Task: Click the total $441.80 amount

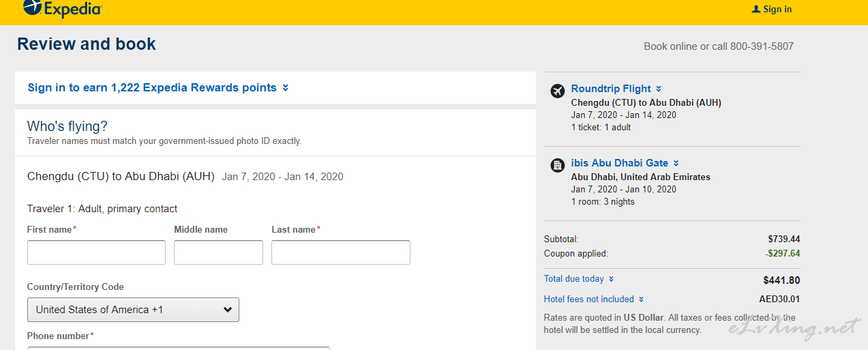Action: pos(782,280)
